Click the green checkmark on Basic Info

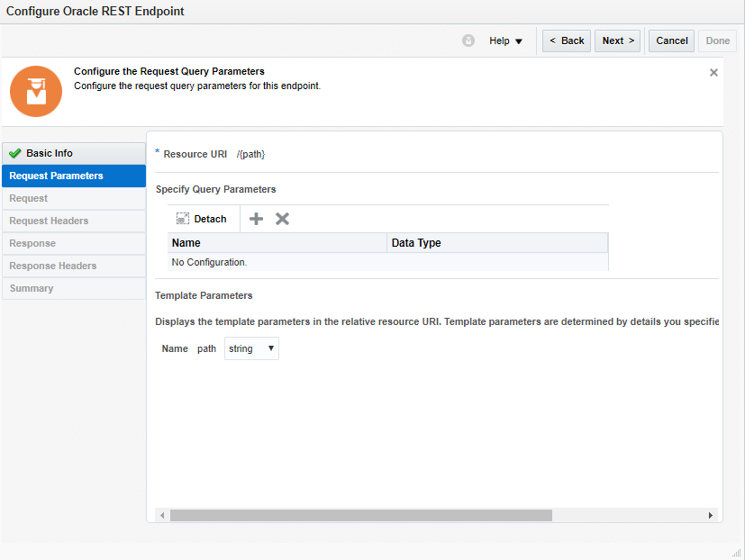(x=14, y=153)
